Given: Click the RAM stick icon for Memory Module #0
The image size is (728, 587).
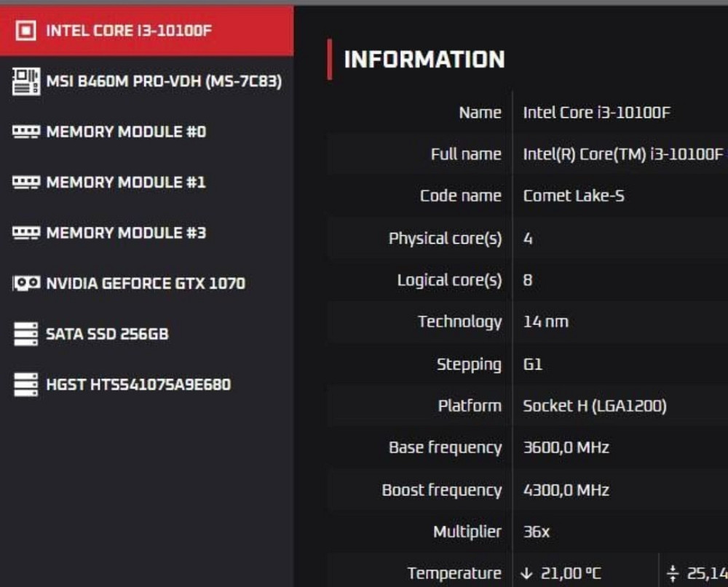Looking at the screenshot, I should [26, 132].
